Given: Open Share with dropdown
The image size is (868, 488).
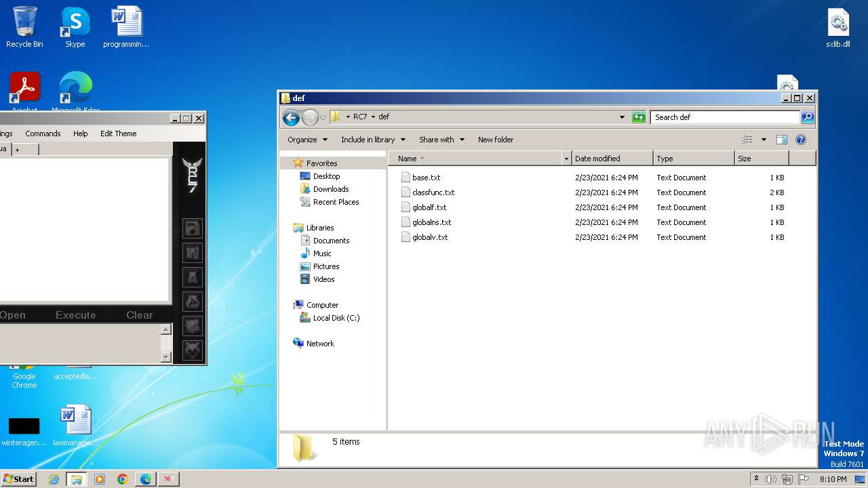Looking at the screenshot, I should click(x=441, y=140).
